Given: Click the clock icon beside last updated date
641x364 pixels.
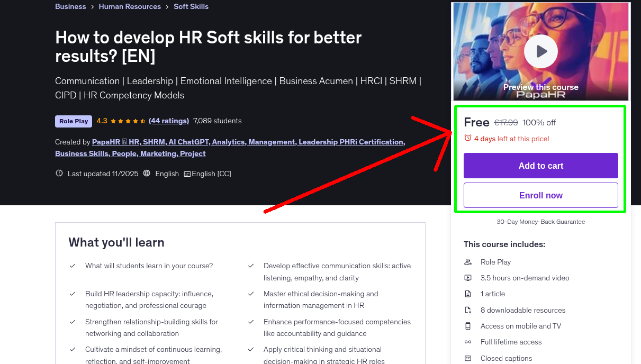Looking at the screenshot, I should tap(59, 173).
